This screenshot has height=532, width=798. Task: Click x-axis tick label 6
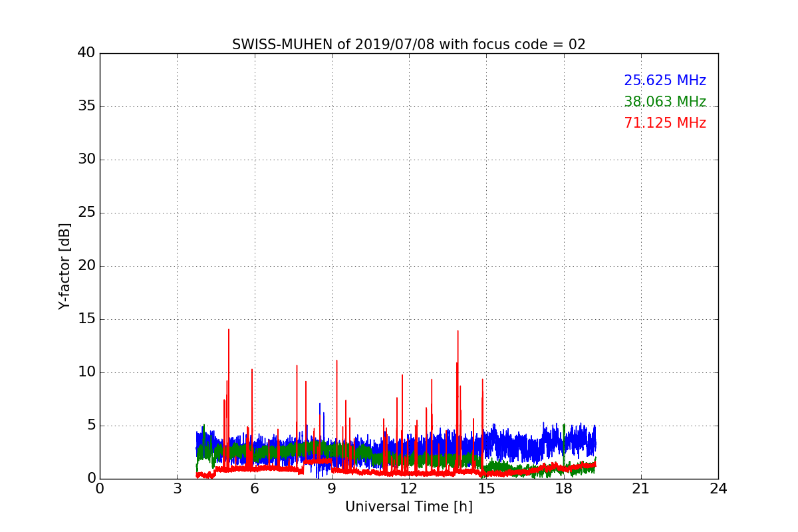coord(255,488)
